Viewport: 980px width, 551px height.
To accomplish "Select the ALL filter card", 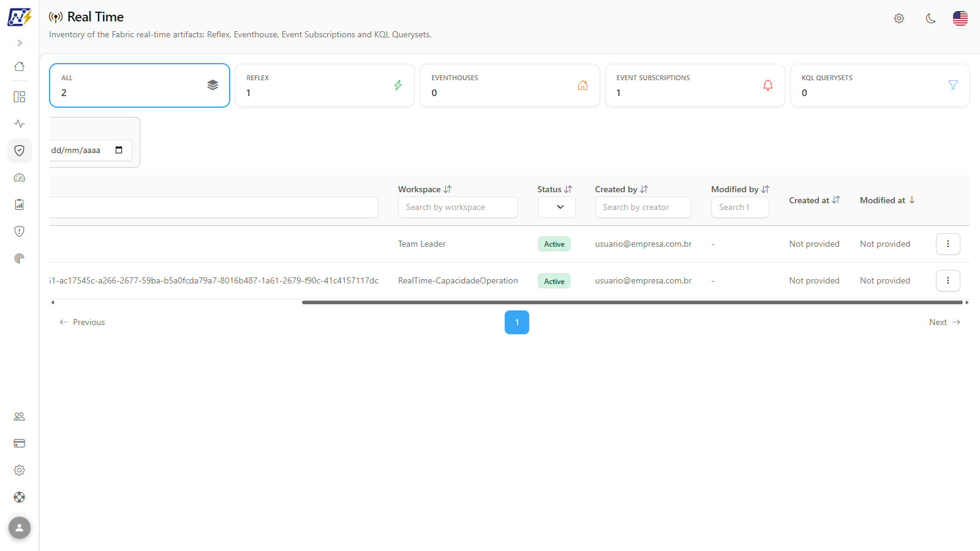I will coord(140,86).
